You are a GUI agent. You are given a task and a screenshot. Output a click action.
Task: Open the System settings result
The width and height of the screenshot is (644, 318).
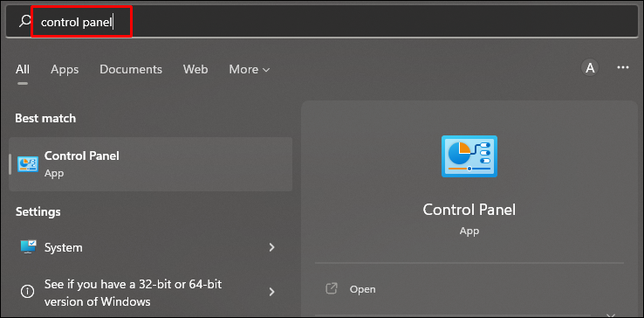click(x=151, y=247)
